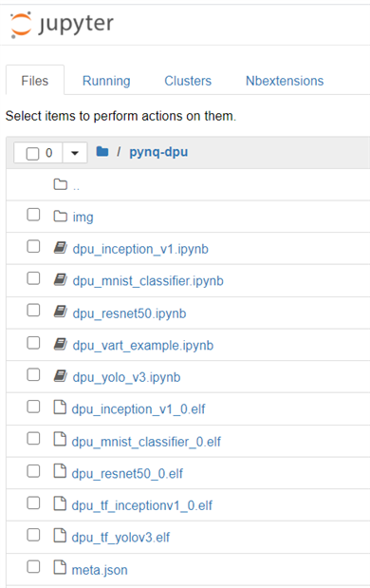370x588 pixels.
Task: Click the parent directory folder icon
Action: point(61,184)
